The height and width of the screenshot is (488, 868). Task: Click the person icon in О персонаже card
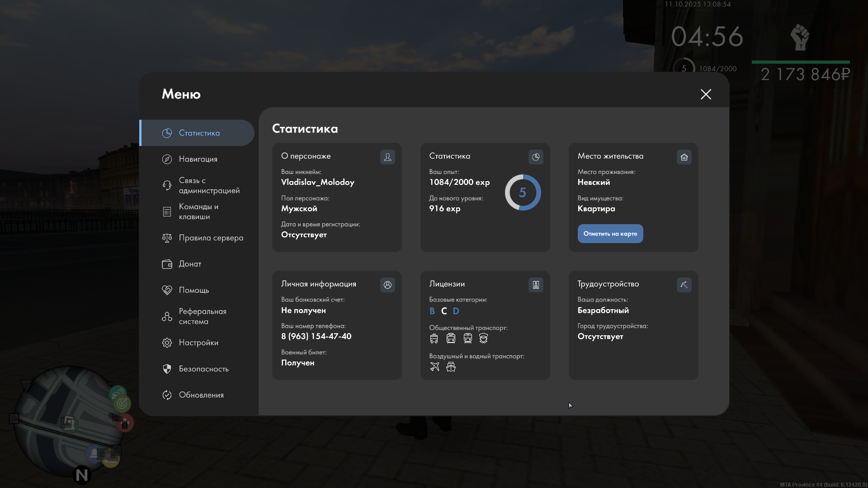click(387, 157)
